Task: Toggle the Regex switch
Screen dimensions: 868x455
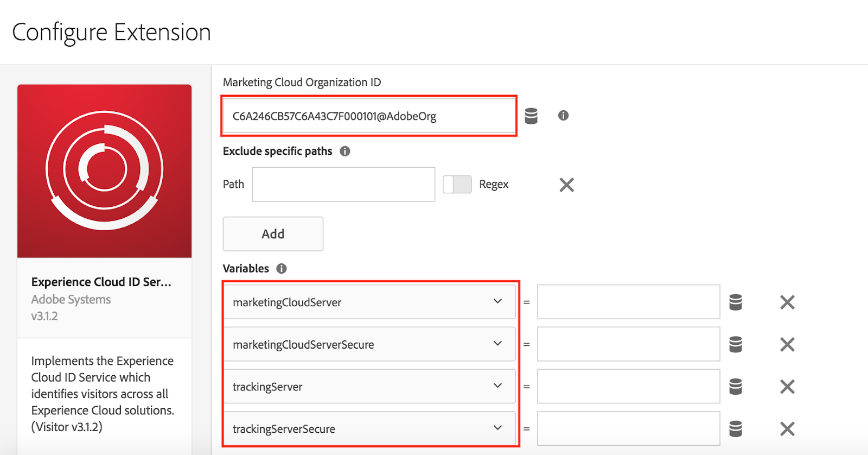Action: (x=457, y=184)
